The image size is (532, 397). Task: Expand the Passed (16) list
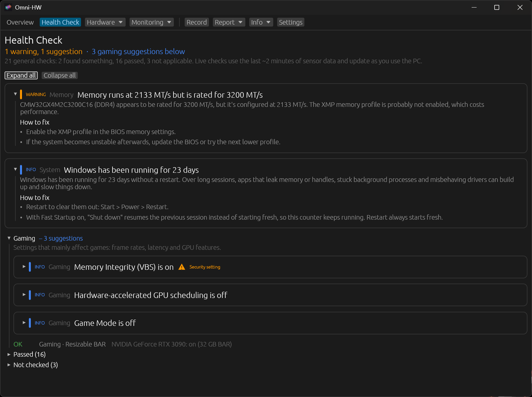pos(9,354)
